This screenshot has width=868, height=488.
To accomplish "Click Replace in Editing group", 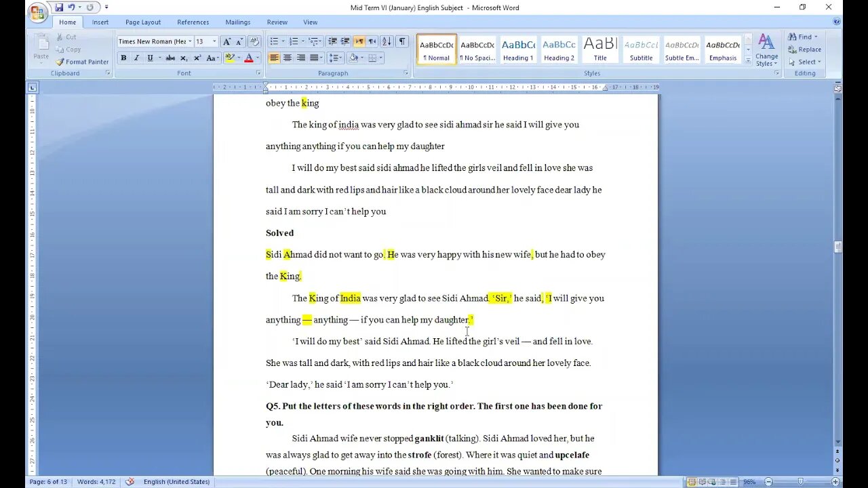I will [805, 49].
